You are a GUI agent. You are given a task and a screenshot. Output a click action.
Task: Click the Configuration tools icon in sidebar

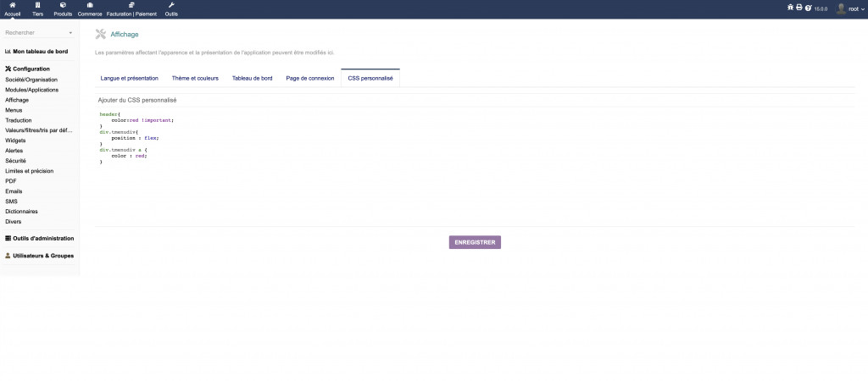(x=8, y=69)
